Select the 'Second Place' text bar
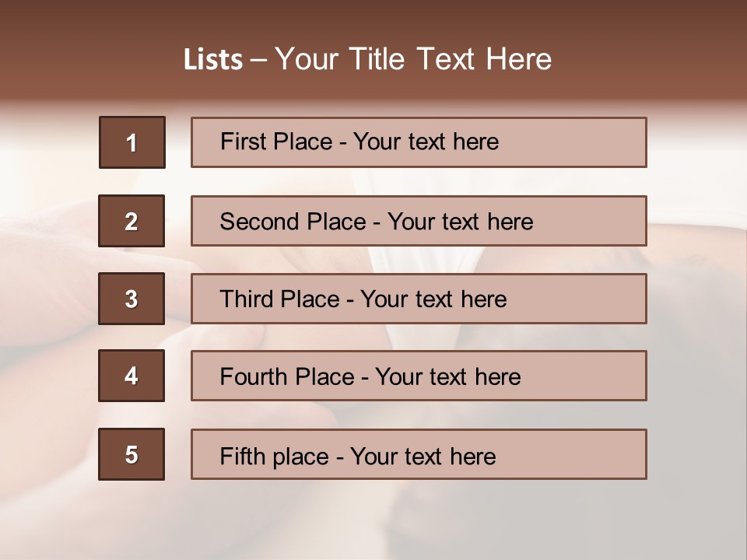 [419, 221]
